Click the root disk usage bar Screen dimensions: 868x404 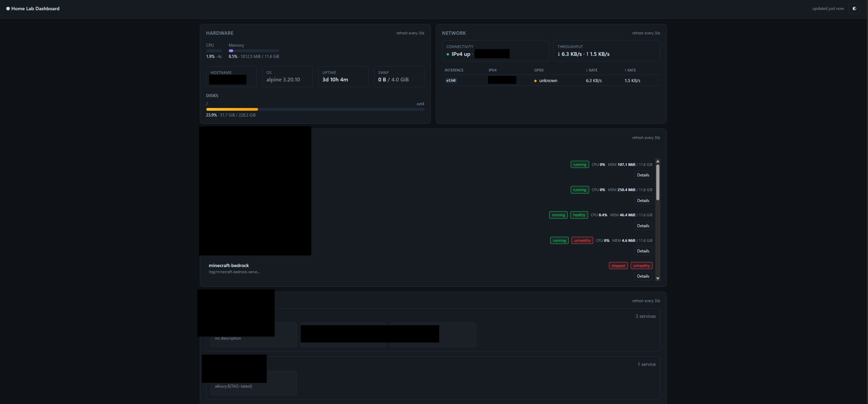(315, 109)
